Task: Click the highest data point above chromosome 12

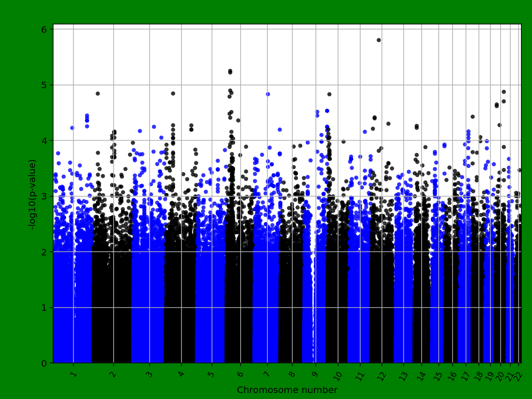Action: 379,40
